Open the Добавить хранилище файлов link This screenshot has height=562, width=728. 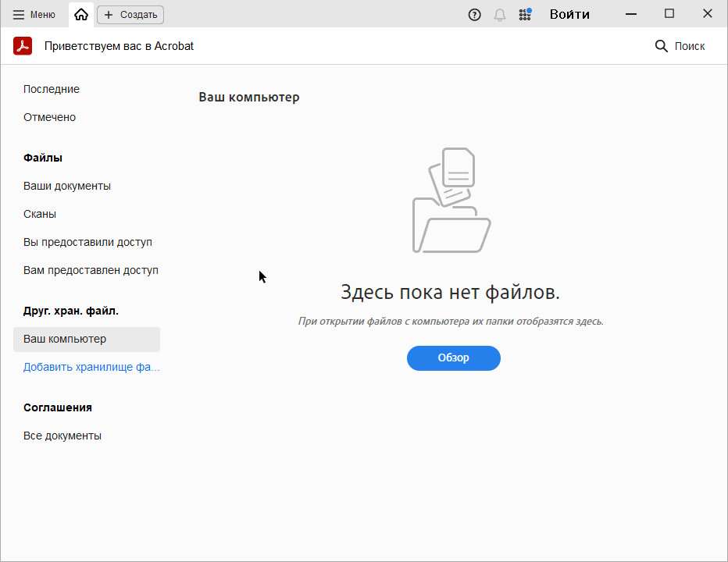click(91, 367)
